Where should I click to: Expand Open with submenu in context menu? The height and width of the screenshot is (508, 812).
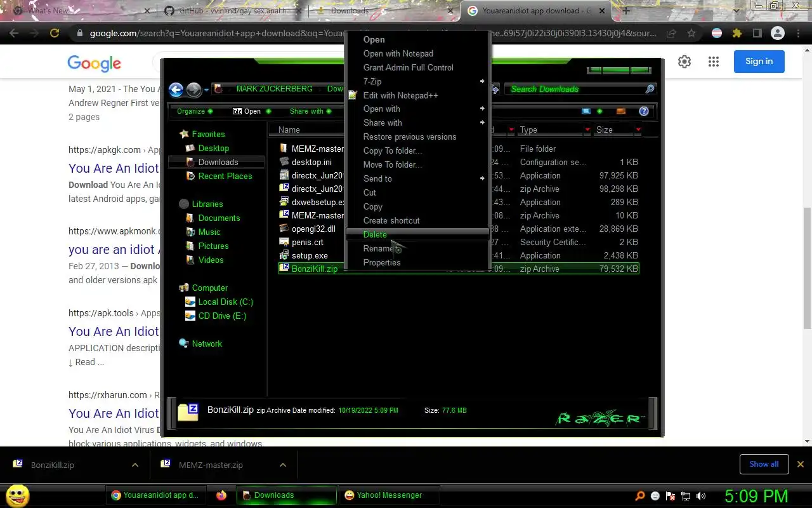click(418, 109)
